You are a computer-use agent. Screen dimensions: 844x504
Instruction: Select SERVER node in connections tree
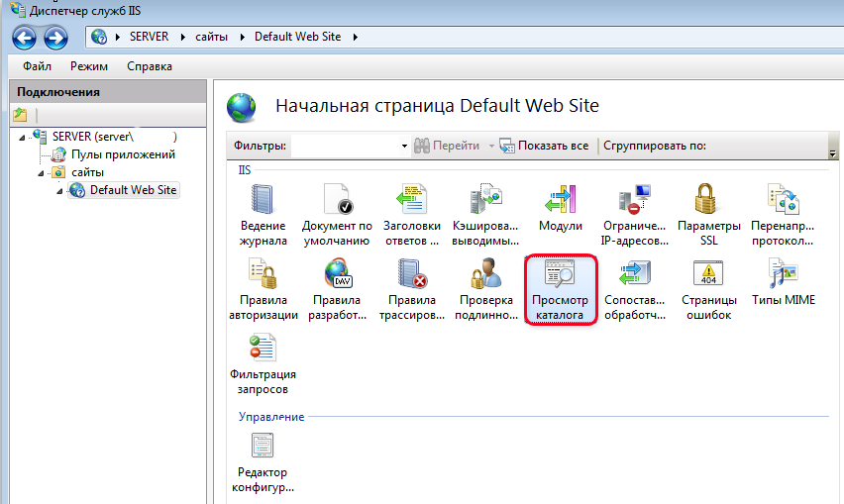(x=105, y=137)
